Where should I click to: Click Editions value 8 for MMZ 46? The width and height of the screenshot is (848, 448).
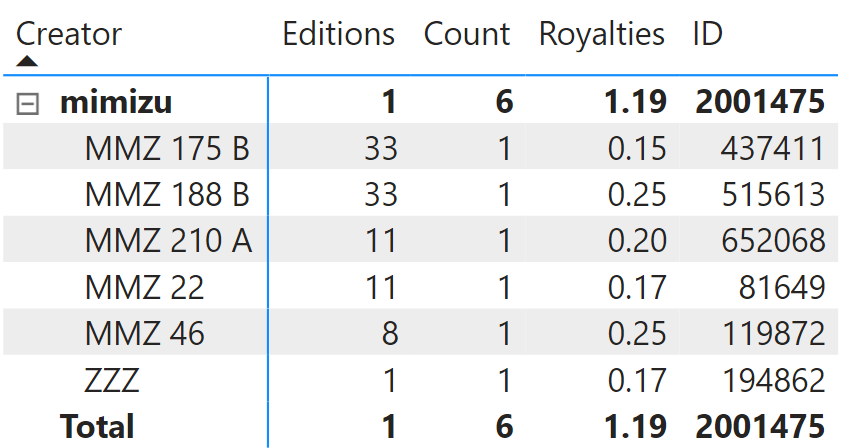(390, 333)
